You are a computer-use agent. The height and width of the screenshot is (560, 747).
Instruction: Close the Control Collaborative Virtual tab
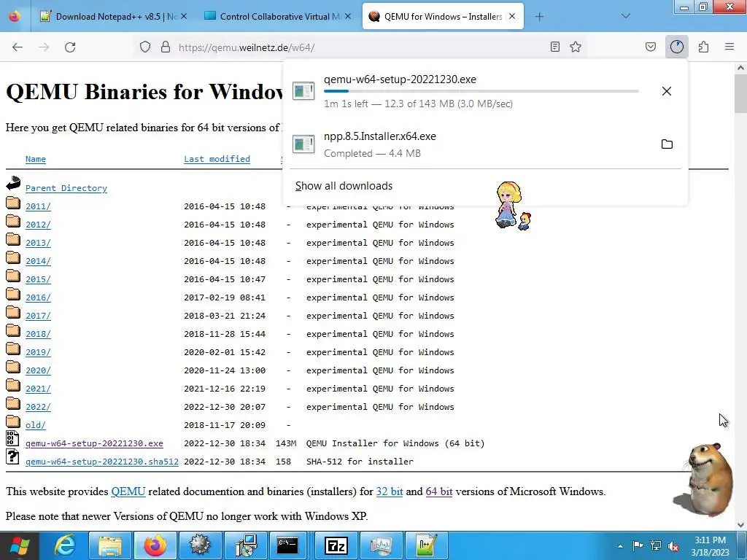click(348, 16)
